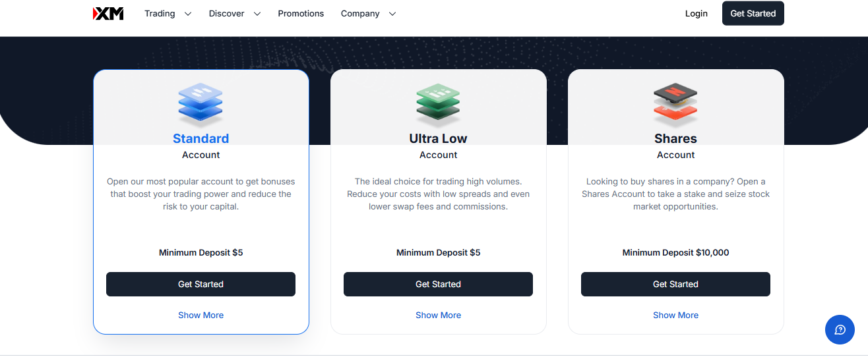Show more details for Standard account

(x=201, y=315)
